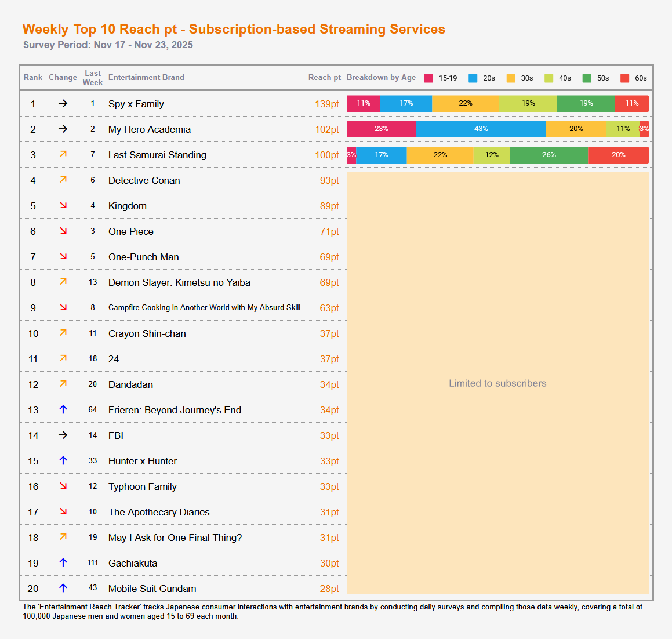This screenshot has height=639, width=672.
Task: Click the 20s blue legend swatch
Action: point(473,78)
